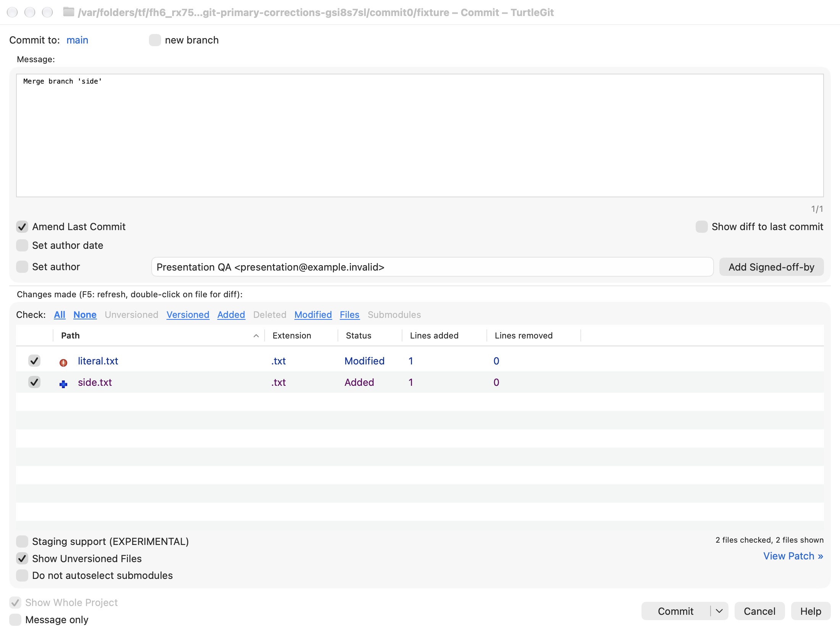The width and height of the screenshot is (840, 635).
Task: Enable the Message only checkbox
Action: coord(15,620)
